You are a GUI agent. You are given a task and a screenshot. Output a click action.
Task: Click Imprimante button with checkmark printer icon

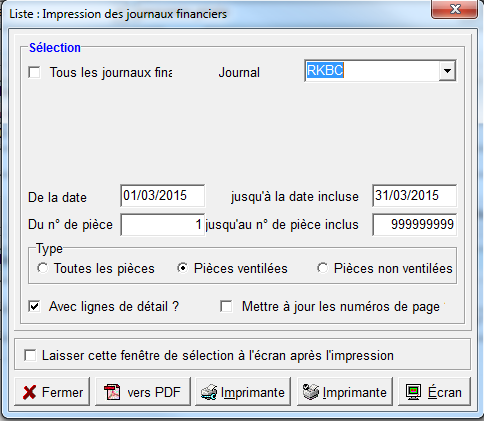(x=345, y=392)
